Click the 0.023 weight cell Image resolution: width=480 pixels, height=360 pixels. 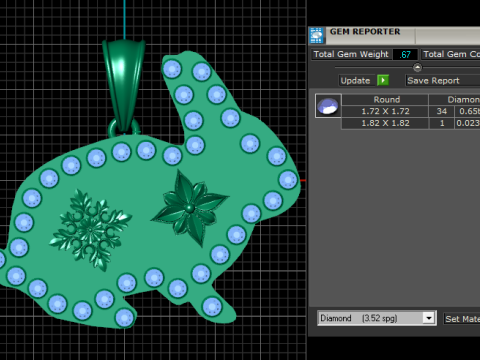[x=467, y=123]
